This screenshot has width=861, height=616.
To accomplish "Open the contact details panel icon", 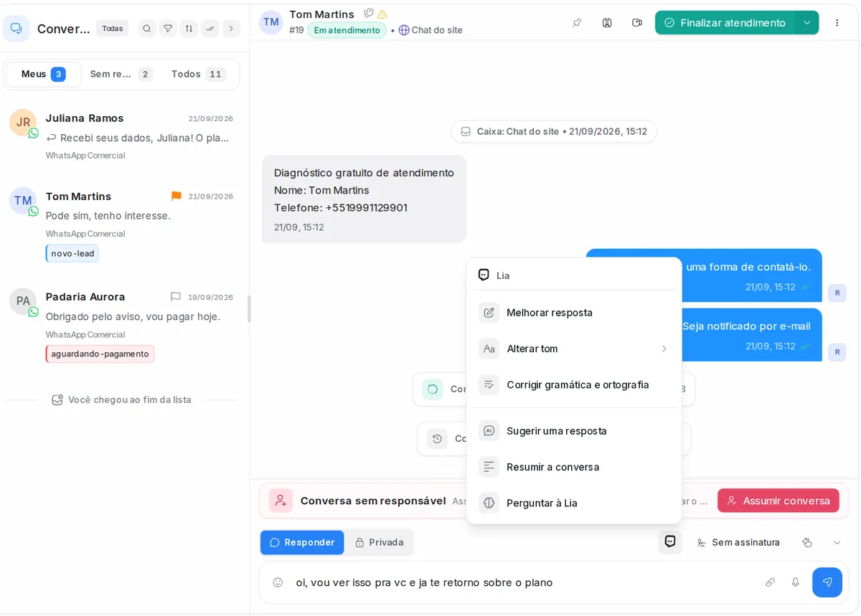I will pyautogui.click(x=607, y=23).
